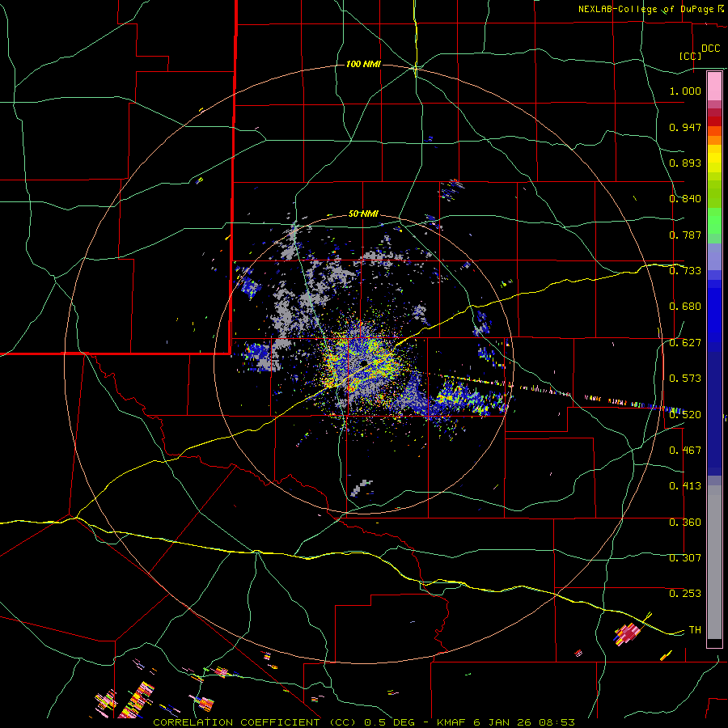This screenshot has width=728, height=728.
Task: Click the [CC] legend unit label
Action: coord(690,56)
